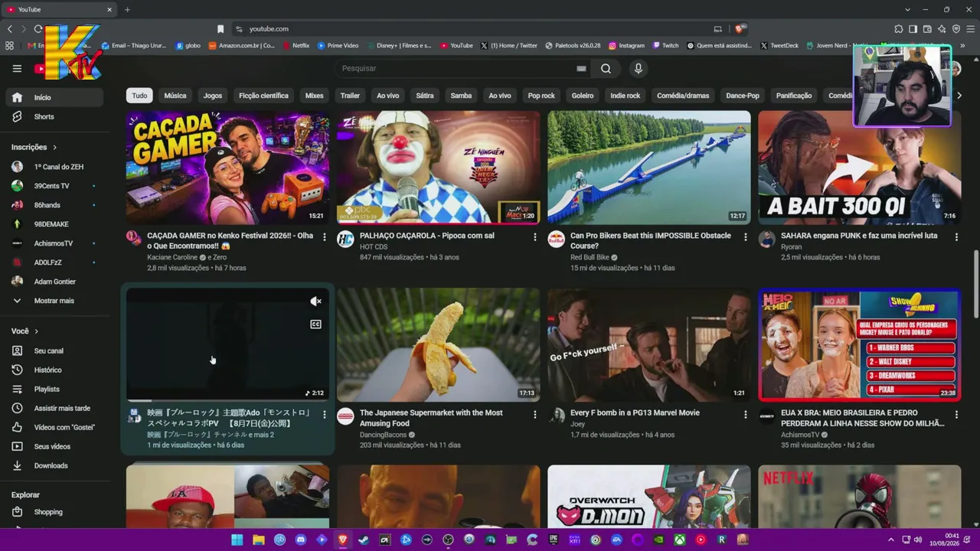Open the 39Cents TV subscription

(54, 186)
